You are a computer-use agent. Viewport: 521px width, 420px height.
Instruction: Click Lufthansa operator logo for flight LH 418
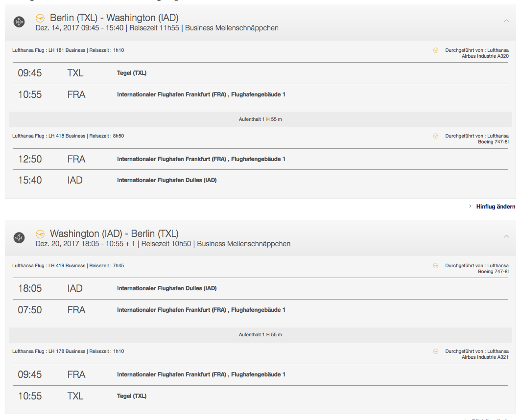[436, 136]
